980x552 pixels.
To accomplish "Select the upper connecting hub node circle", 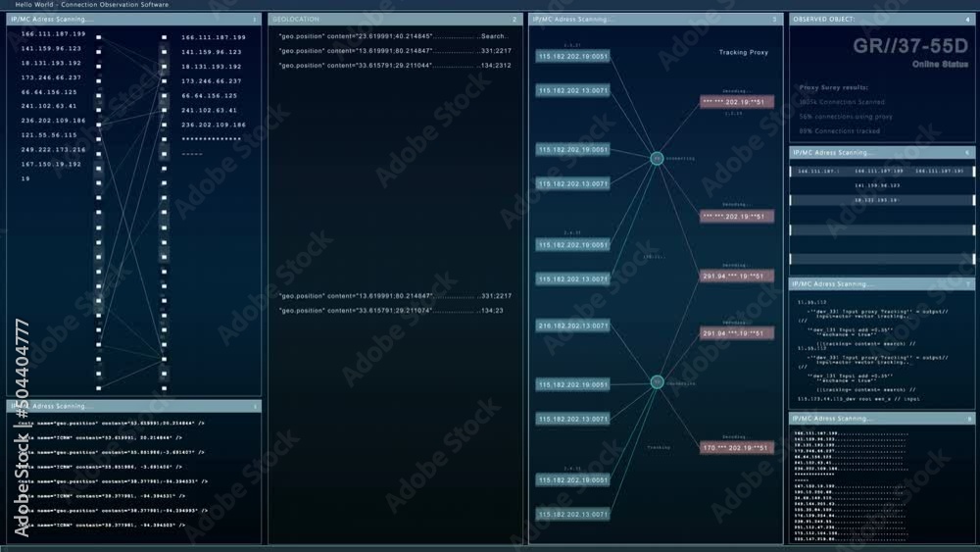I will point(657,158).
